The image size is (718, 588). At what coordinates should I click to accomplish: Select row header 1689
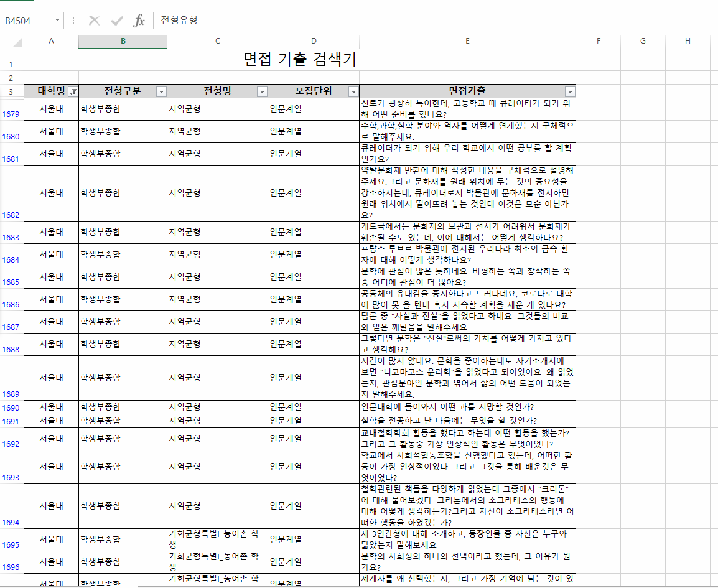coord(11,378)
